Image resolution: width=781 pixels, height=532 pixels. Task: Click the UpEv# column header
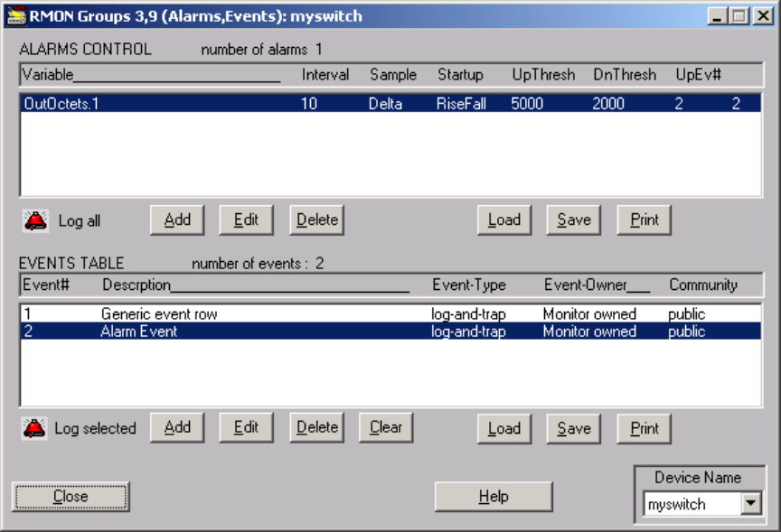click(x=699, y=75)
